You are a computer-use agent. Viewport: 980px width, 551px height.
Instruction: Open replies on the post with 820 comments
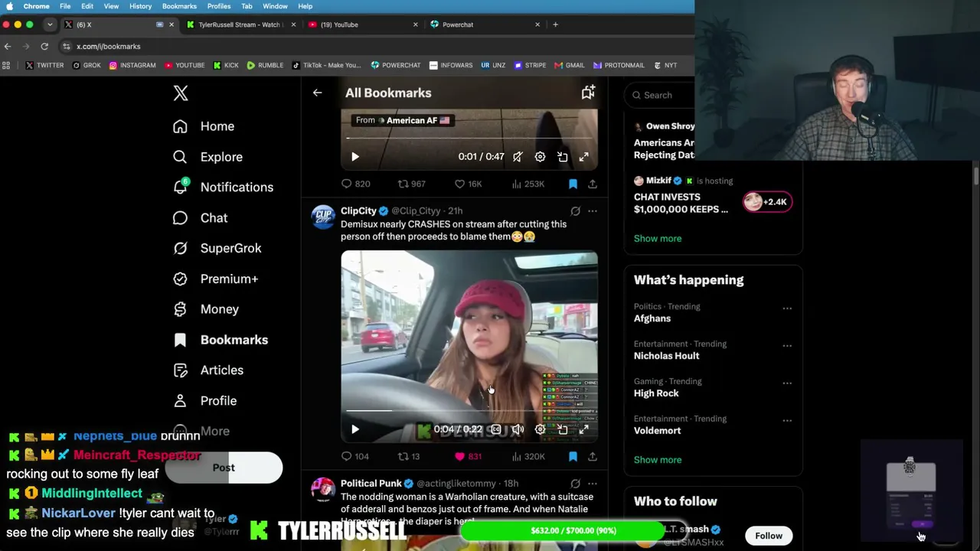coord(355,184)
